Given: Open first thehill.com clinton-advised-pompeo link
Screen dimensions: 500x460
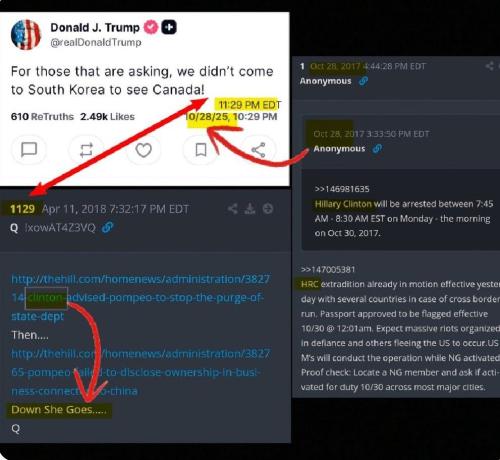Looking at the screenshot, I should (140, 297).
